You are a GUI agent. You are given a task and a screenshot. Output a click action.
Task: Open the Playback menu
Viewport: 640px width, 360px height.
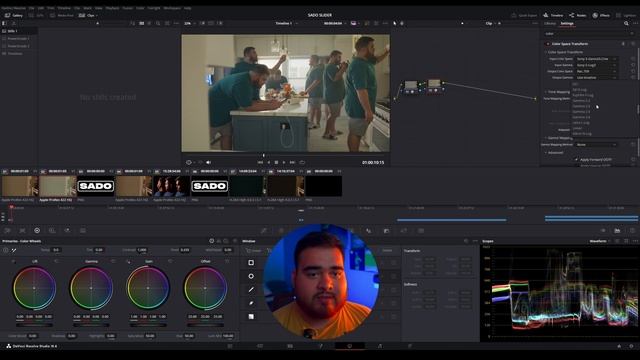(112, 8)
